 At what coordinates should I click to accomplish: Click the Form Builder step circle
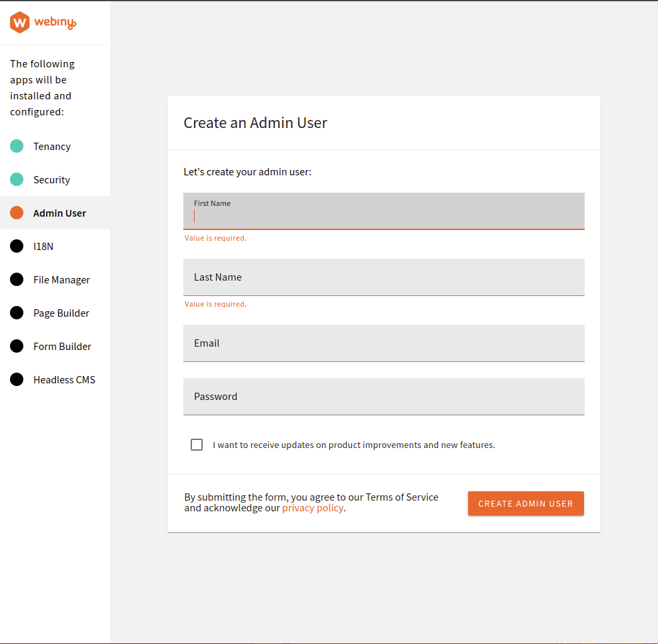17,346
